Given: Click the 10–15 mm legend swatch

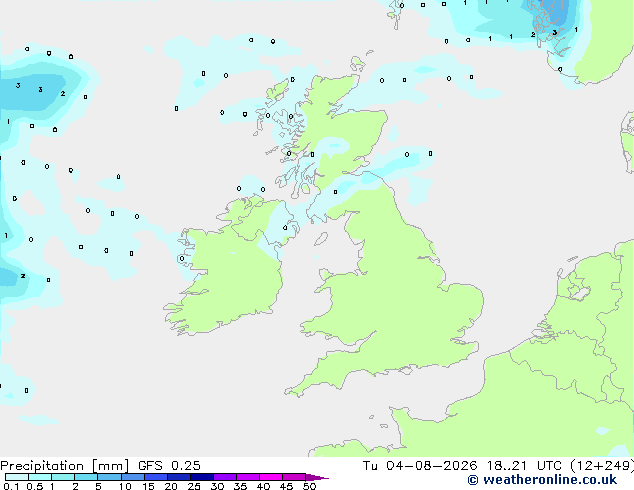Looking at the screenshot, I should [132, 477].
